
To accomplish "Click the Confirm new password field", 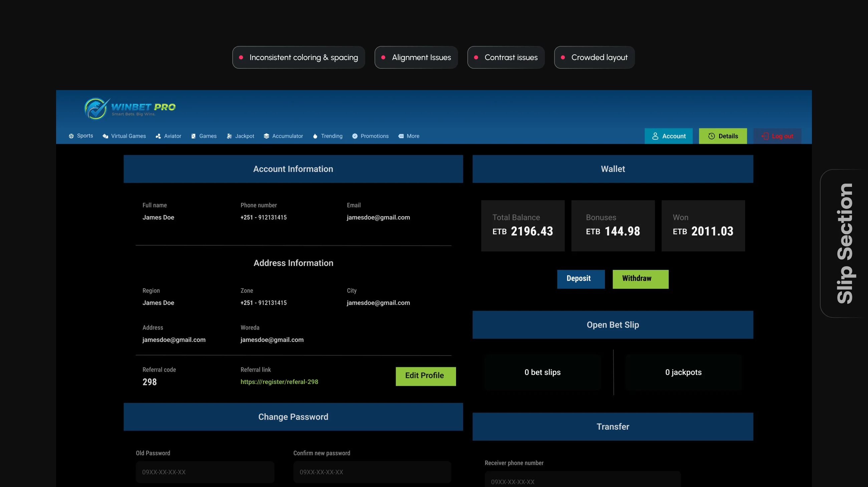I will (x=372, y=472).
